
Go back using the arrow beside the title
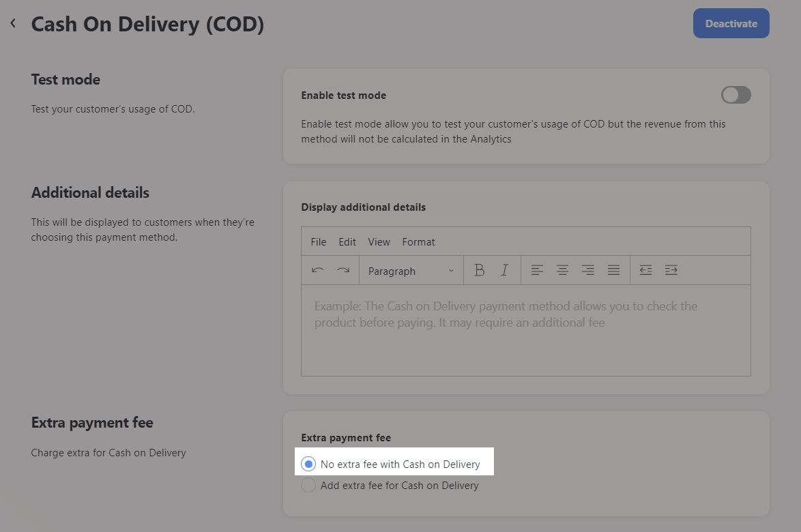[x=13, y=23]
